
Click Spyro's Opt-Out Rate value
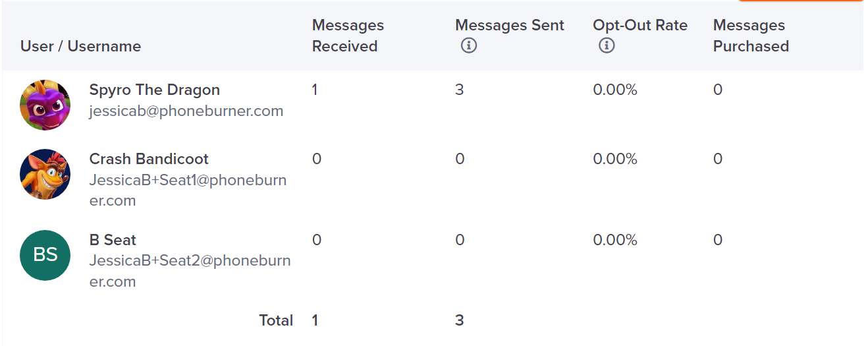point(615,90)
